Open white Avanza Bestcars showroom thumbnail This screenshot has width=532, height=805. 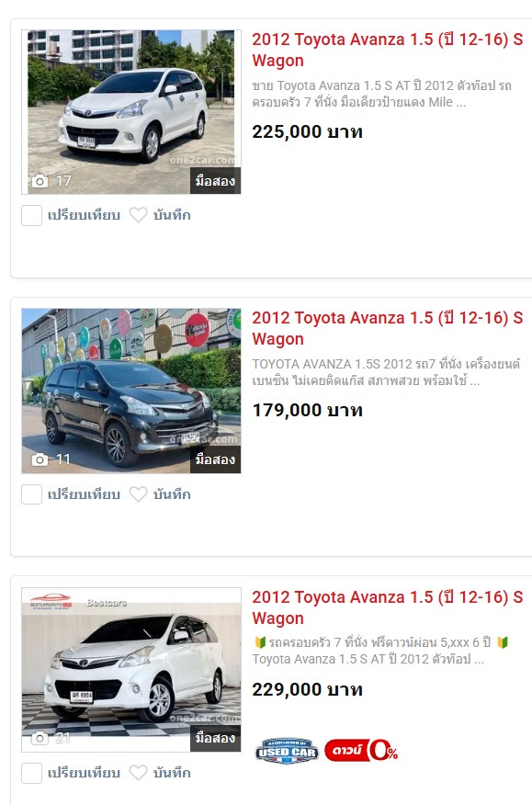pyautogui.click(x=131, y=670)
